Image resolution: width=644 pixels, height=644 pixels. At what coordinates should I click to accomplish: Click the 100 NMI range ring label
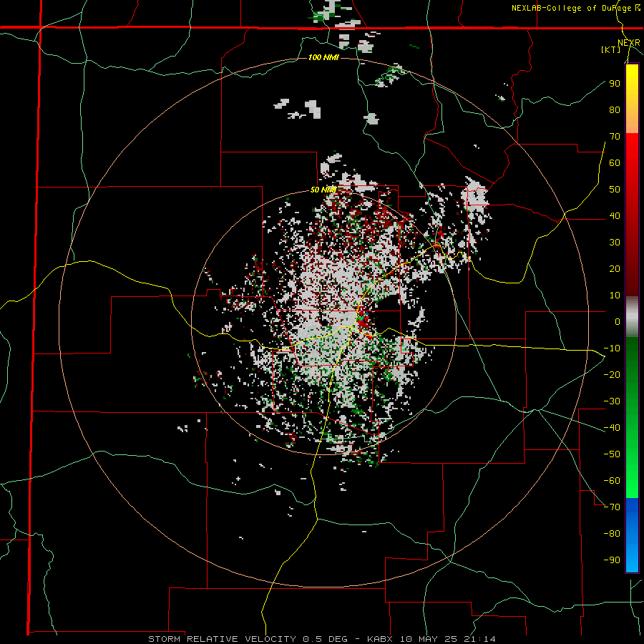pos(323,57)
